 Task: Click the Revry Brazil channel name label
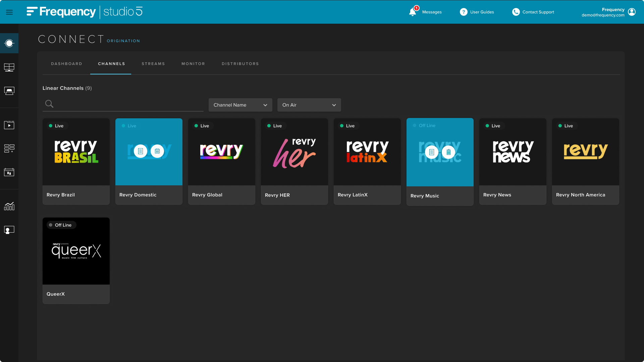coord(61,195)
